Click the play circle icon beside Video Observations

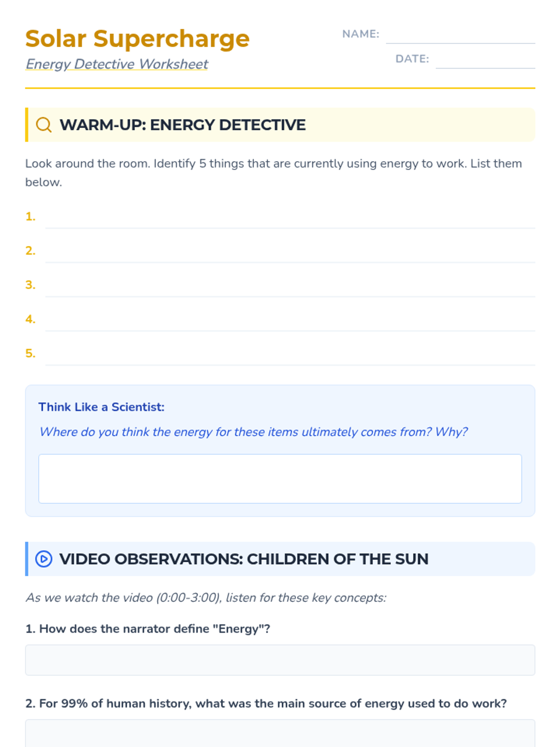[44, 559]
